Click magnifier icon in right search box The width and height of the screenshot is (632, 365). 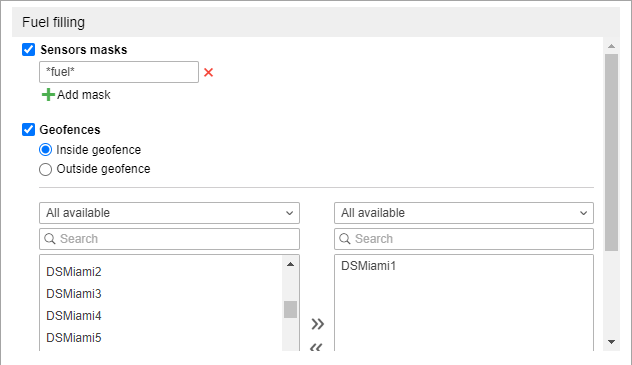pyautogui.click(x=345, y=239)
